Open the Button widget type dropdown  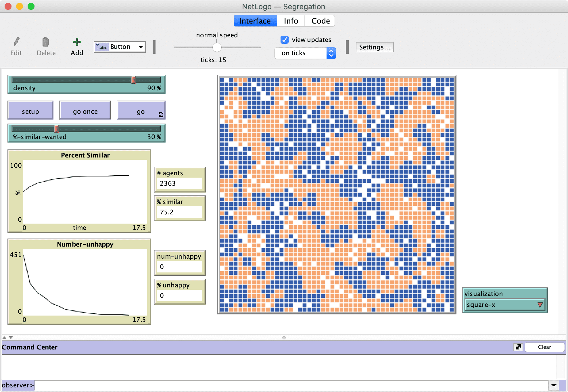tap(120, 47)
